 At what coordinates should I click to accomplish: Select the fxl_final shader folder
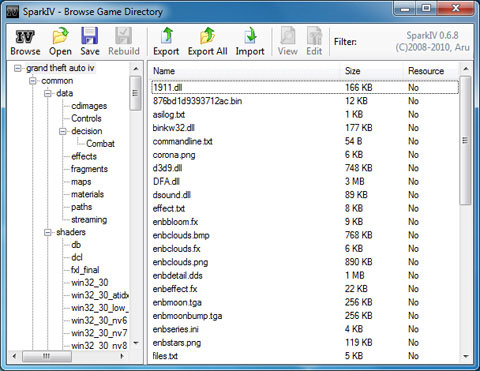85,270
